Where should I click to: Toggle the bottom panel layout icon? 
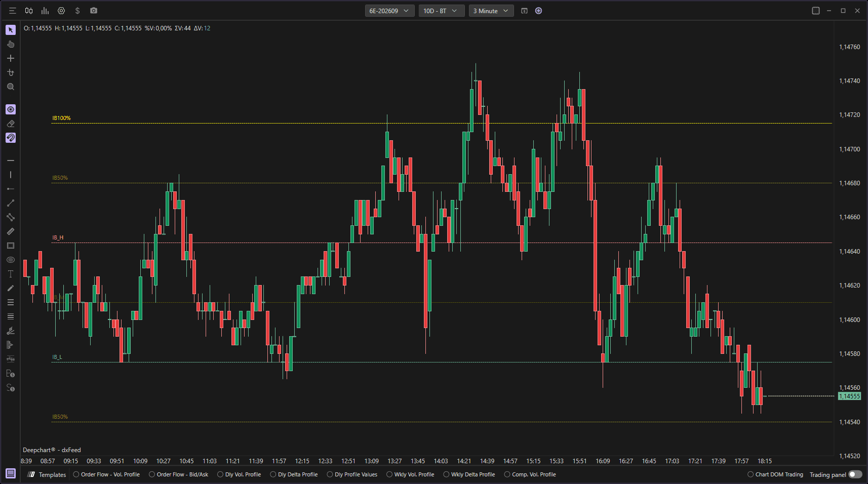tap(11, 474)
